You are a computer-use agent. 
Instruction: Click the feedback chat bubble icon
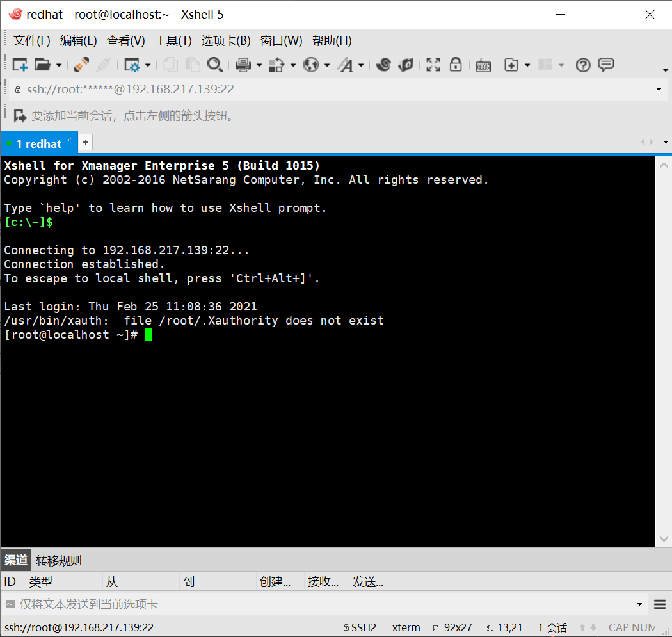606,65
